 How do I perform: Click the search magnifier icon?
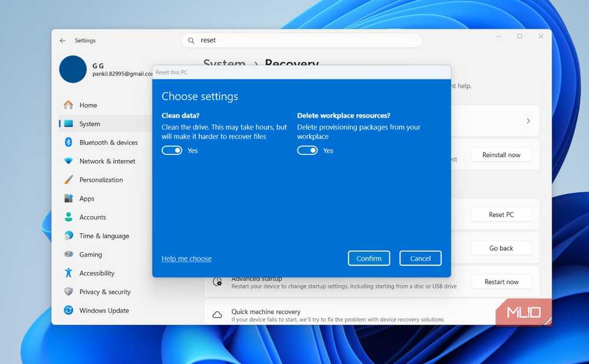[191, 41]
